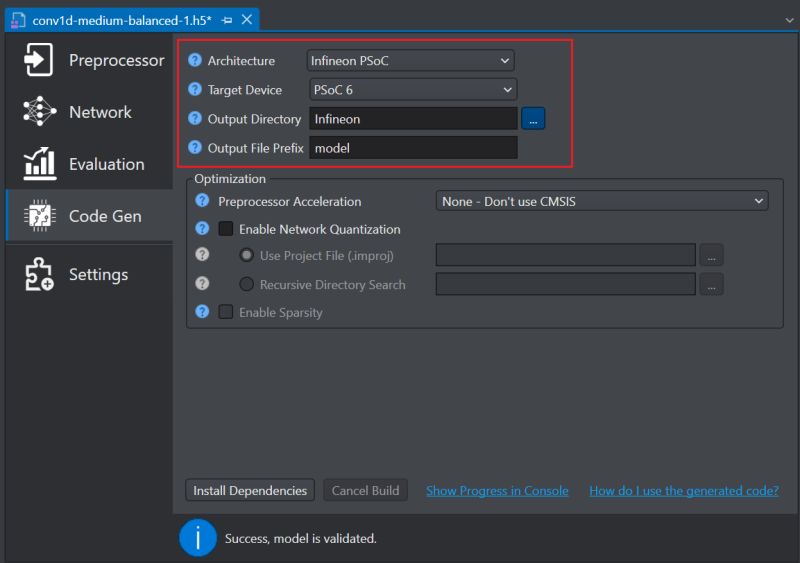
Task: Open How do I use the generated code link
Action: point(684,491)
